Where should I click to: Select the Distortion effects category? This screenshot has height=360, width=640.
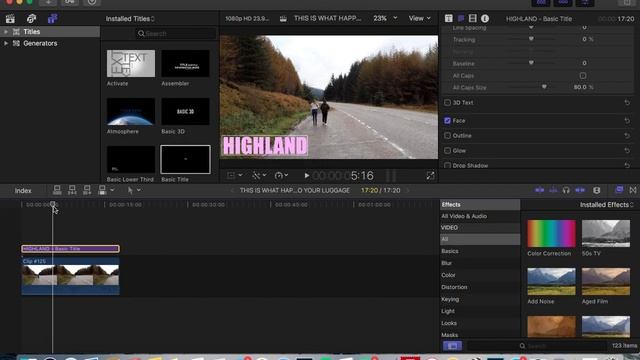click(x=454, y=287)
